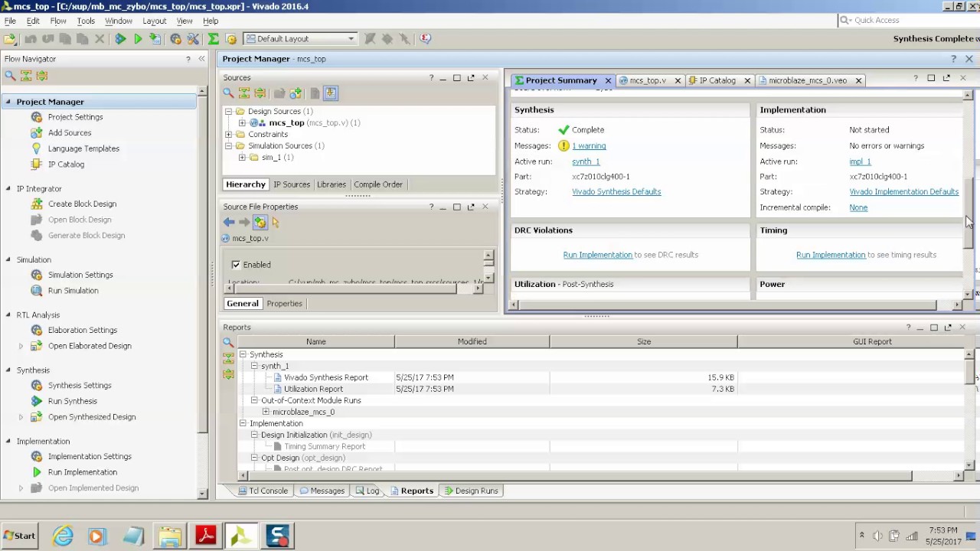This screenshot has height=551, width=980.
Task: Collapse the Design Sources tree node
Action: click(x=228, y=112)
